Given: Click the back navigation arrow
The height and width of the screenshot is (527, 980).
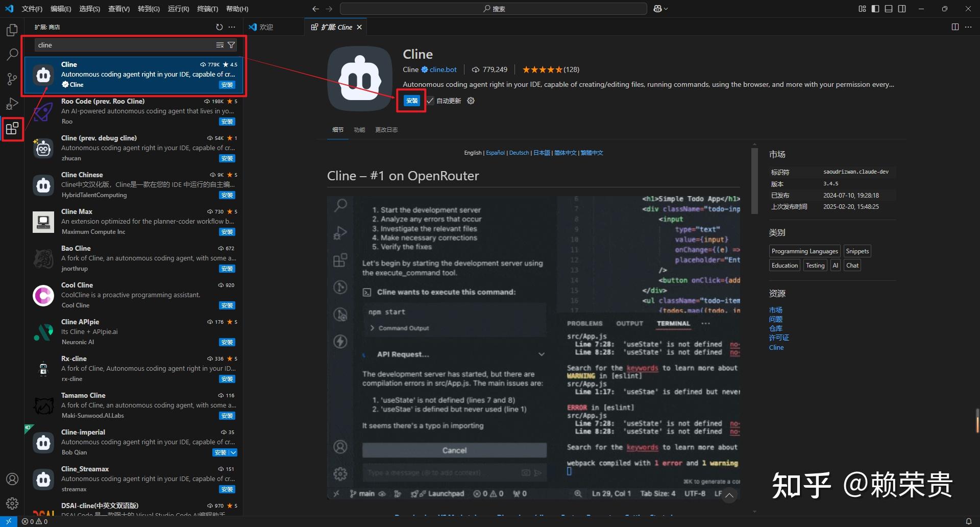Looking at the screenshot, I should [x=315, y=9].
